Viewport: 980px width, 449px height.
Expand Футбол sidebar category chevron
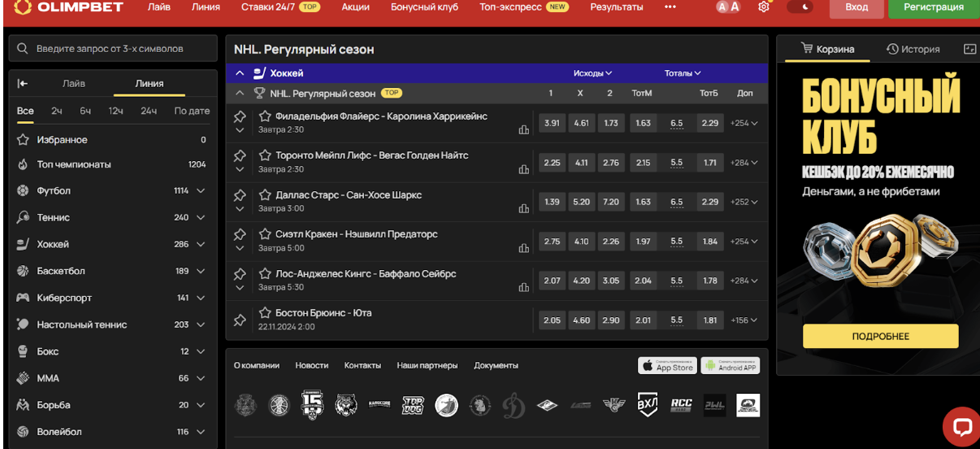201,191
